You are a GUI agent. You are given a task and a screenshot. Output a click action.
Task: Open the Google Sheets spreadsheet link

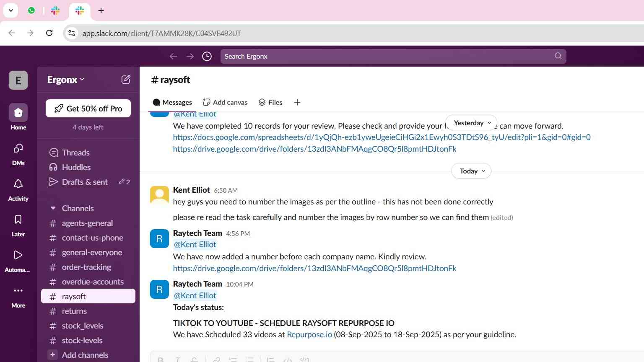tap(382, 137)
